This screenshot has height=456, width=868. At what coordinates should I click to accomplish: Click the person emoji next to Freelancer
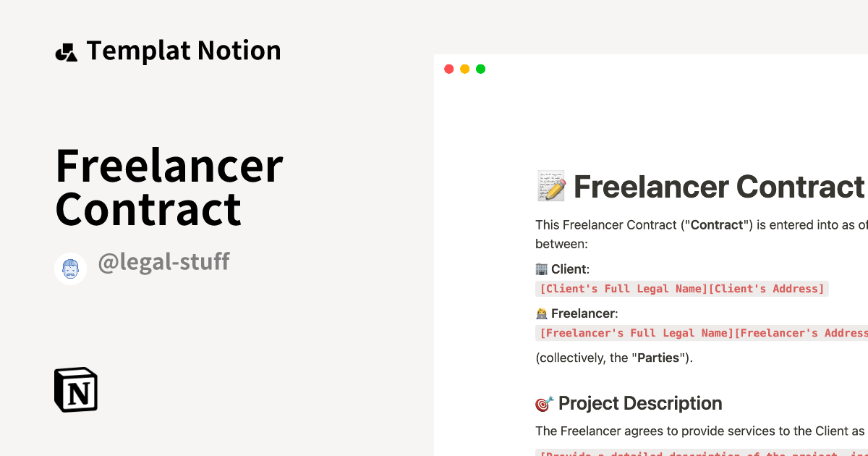pos(541,313)
